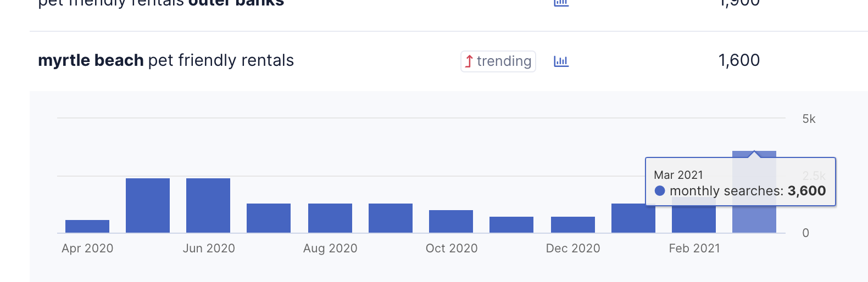Click the blue monthly searches dot in tooltip
The image size is (868, 282).
click(660, 191)
